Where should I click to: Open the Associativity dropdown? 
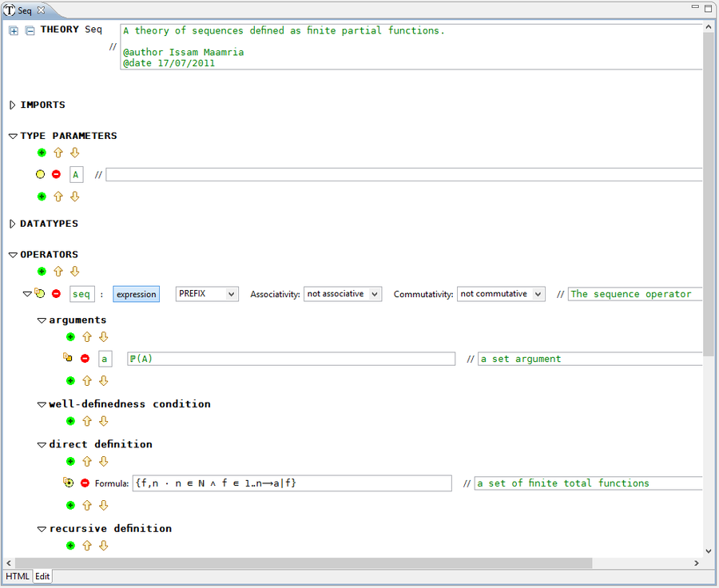point(343,294)
